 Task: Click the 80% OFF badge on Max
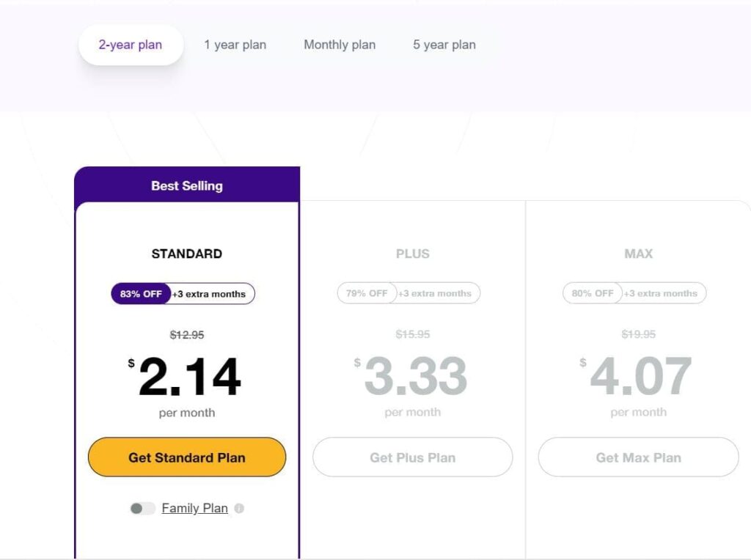[593, 293]
